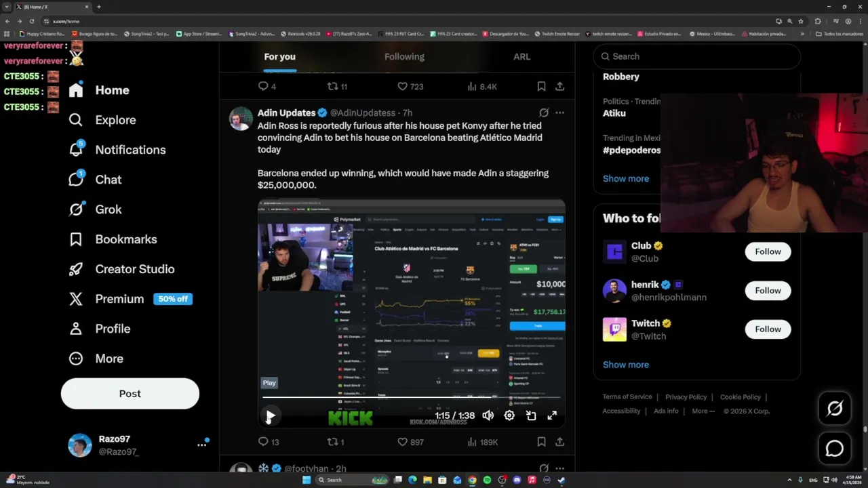The image size is (868, 488).
Task: Follow the Club account
Action: [x=768, y=251]
